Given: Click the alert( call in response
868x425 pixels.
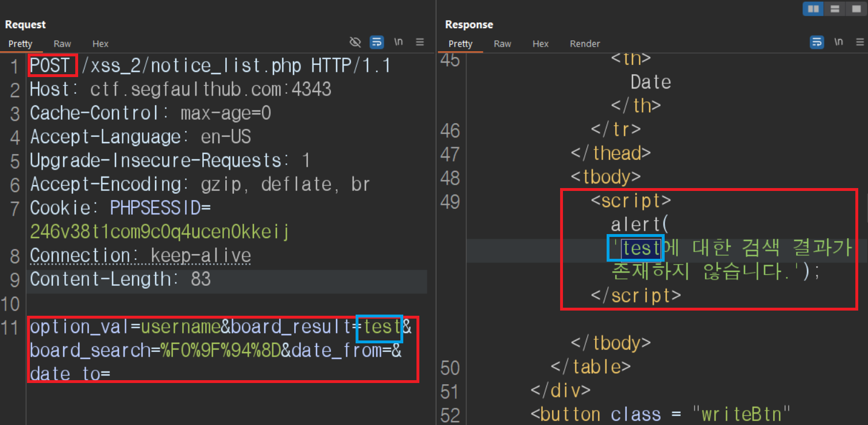Looking at the screenshot, I should [641, 224].
